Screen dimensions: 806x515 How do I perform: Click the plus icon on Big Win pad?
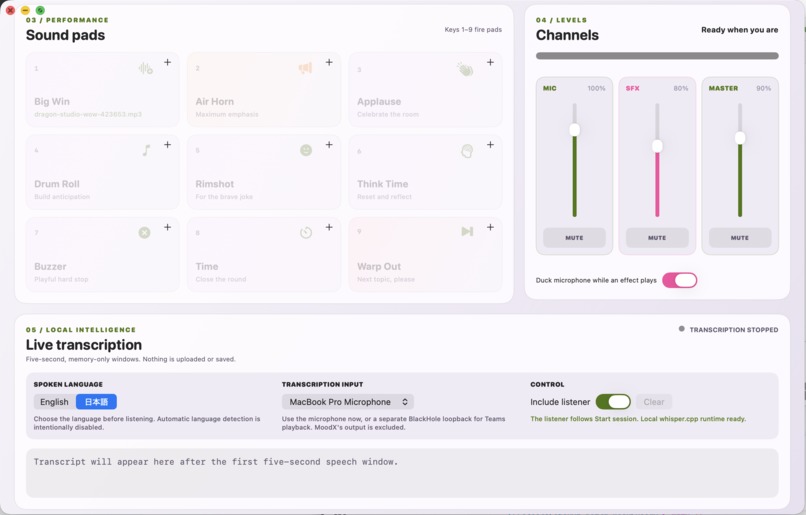pyautogui.click(x=168, y=62)
